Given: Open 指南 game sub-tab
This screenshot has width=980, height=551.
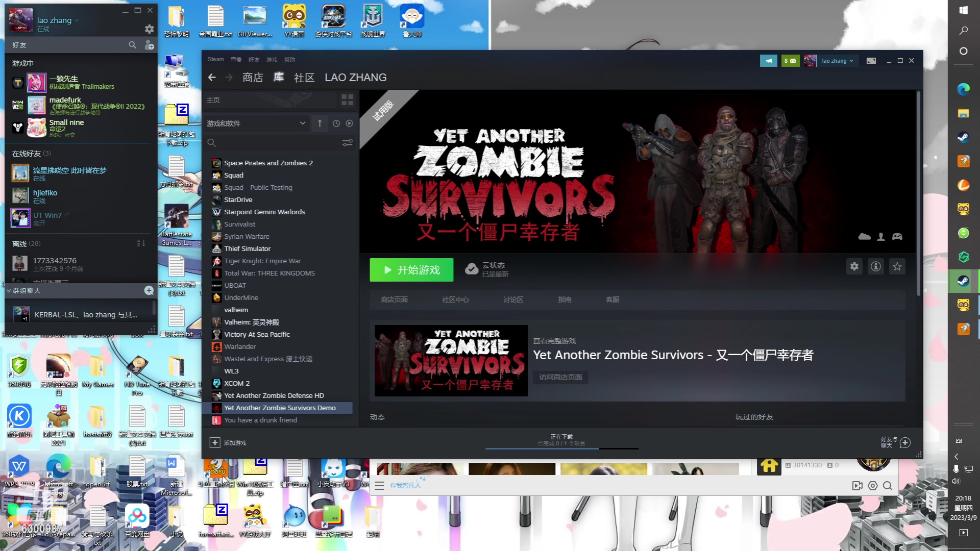Looking at the screenshot, I should coord(565,299).
